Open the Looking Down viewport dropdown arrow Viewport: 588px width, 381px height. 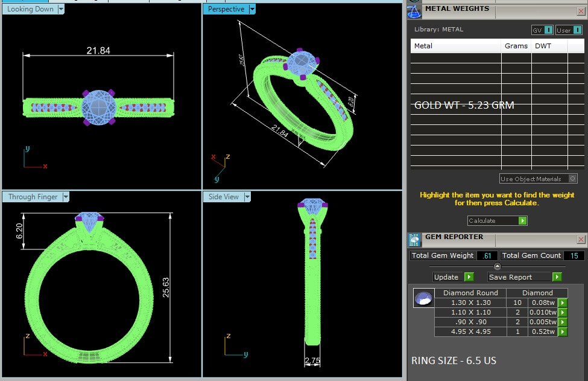pos(61,9)
